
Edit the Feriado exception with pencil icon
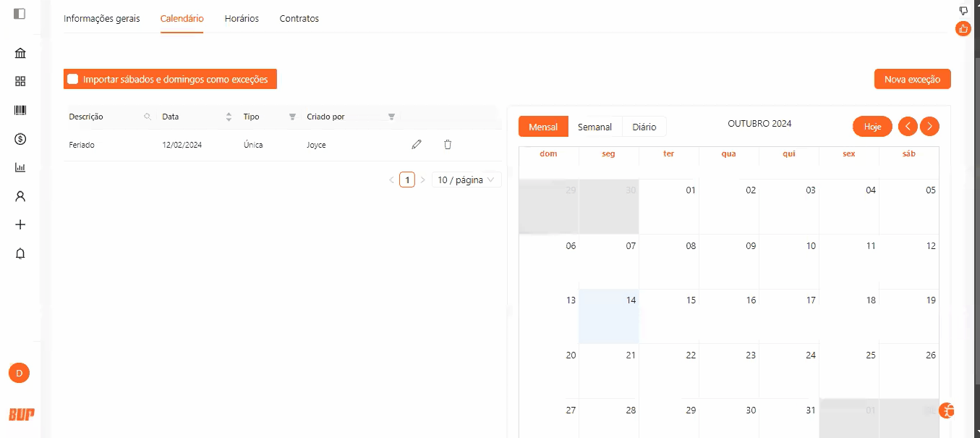(417, 145)
